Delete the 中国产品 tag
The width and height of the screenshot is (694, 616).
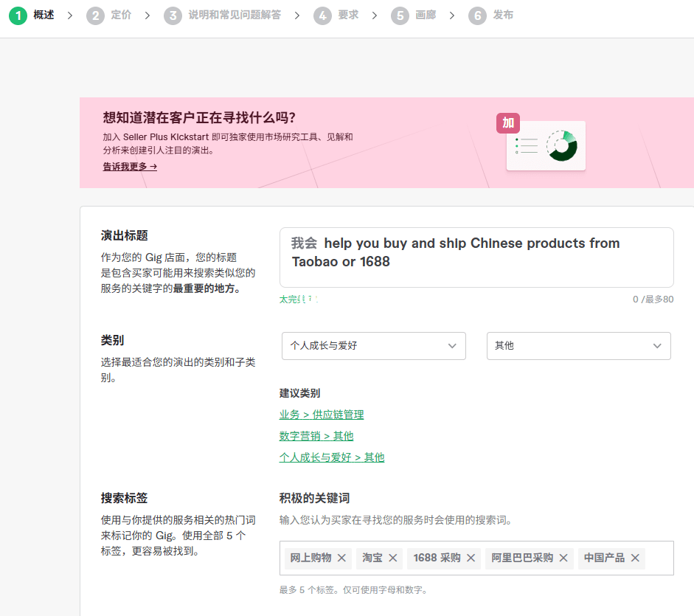pos(634,558)
